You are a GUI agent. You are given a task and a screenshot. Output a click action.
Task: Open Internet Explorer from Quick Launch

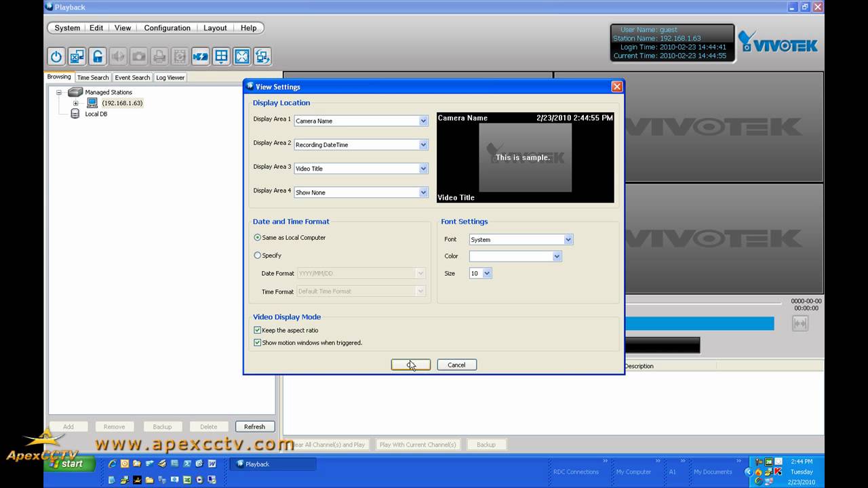[113, 464]
